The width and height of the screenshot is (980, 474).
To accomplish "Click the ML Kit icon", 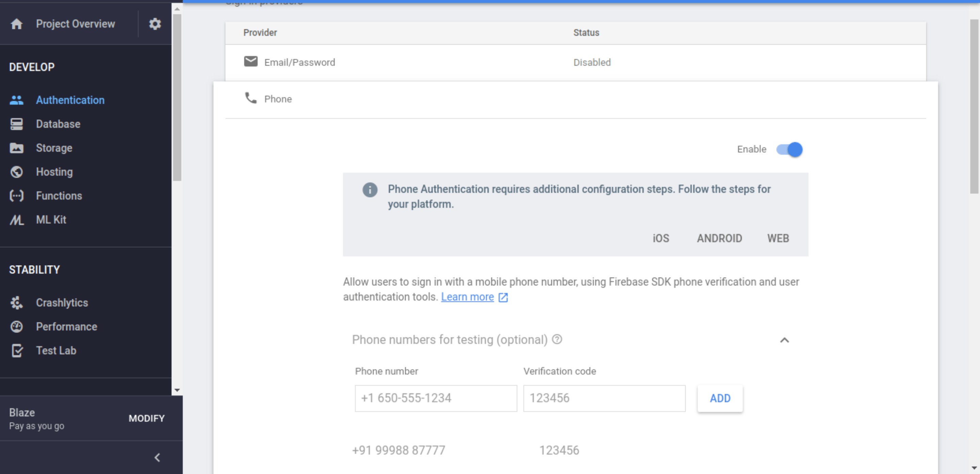I will (x=16, y=220).
